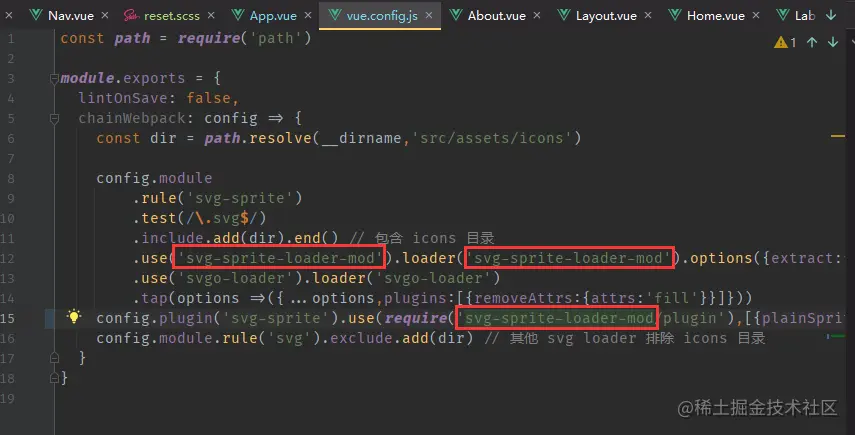The image size is (855, 435).
Task: Show hidden tabs with the down arrow
Action: (x=831, y=15)
